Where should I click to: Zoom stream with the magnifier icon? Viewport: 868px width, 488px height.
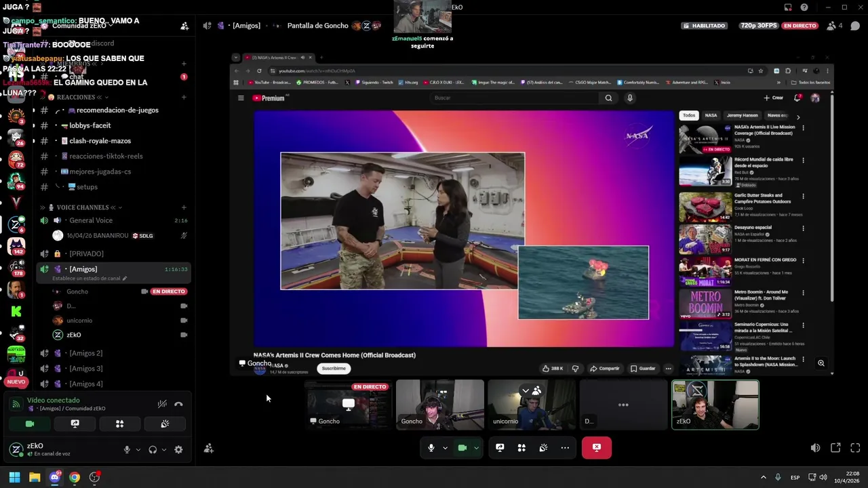pyautogui.click(x=821, y=363)
